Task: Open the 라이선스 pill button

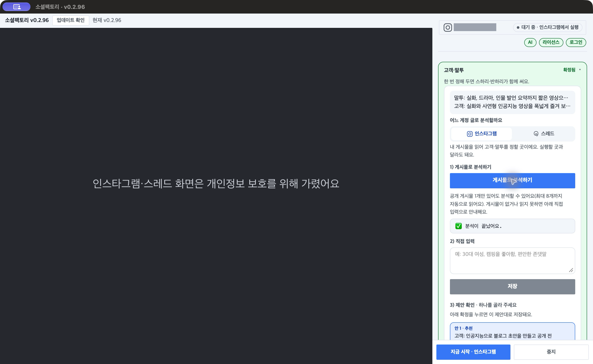Action: tap(551, 42)
